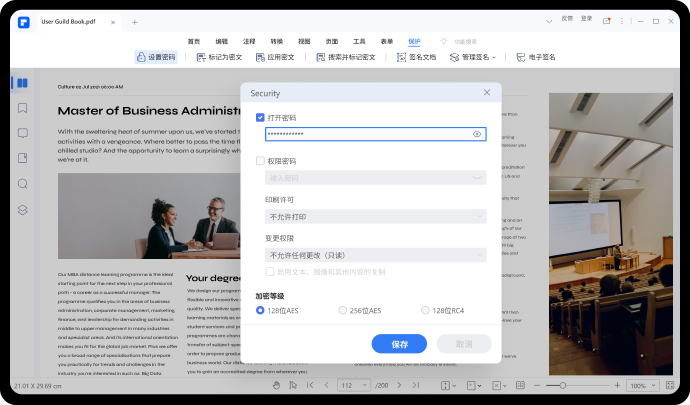Uncheck the 打开密码 checkbox

pyautogui.click(x=260, y=118)
